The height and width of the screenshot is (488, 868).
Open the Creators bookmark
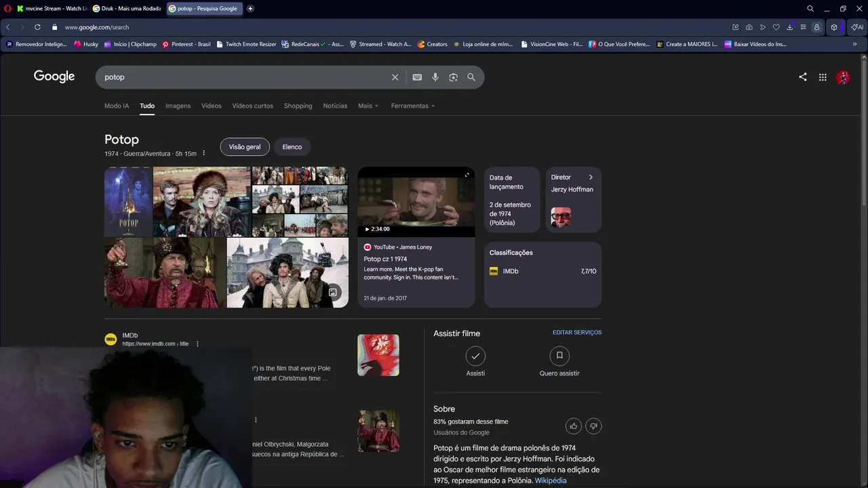(433, 44)
